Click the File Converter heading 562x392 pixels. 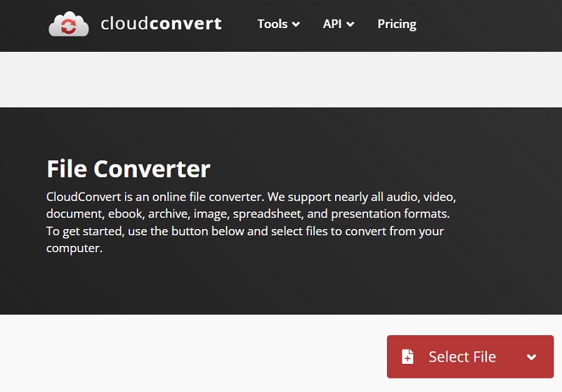click(129, 169)
